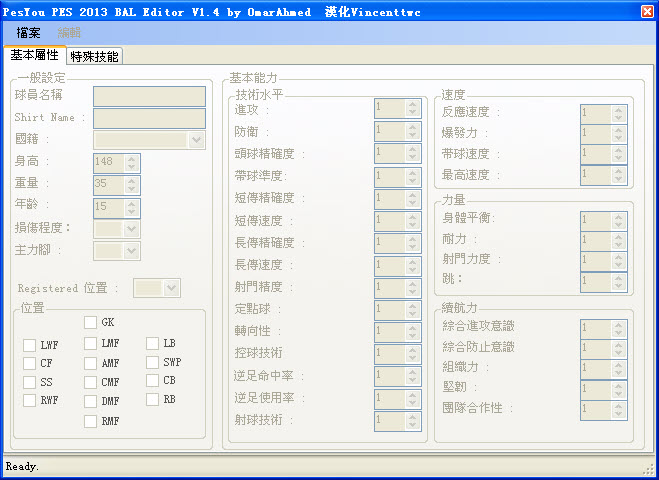Image resolution: width=659 pixels, height=480 pixels.
Task: Click the 轉向性 value stepper
Action: click(x=398, y=332)
